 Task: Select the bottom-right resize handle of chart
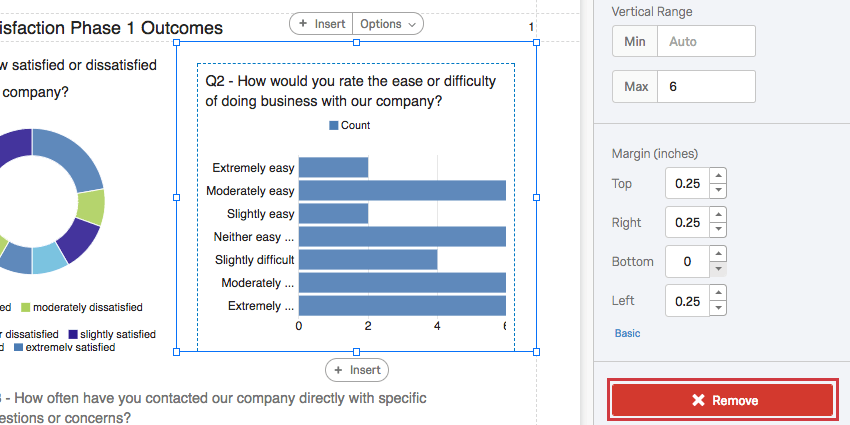point(536,351)
